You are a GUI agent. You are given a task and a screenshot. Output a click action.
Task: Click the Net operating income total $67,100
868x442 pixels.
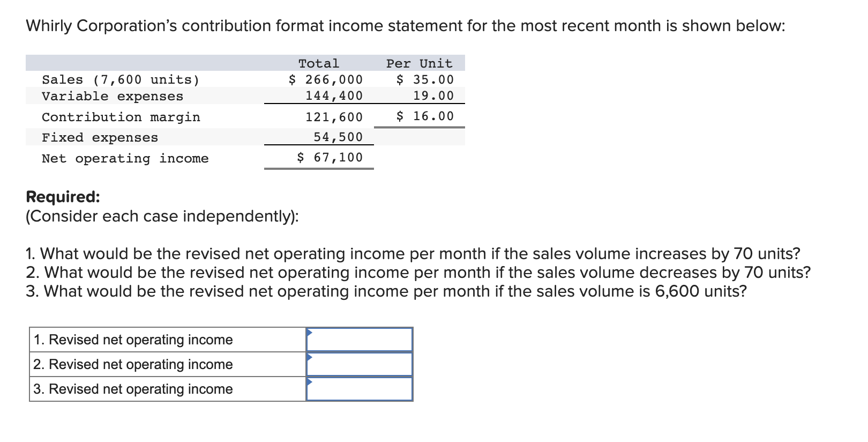pos(329,157)
